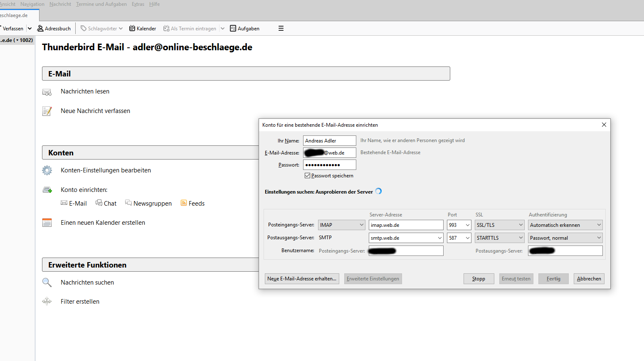Image resolution: width=644 pixels, height=361 pixels.
Task: Open the Aufgaben tasks icon
Action: [233, 28]
